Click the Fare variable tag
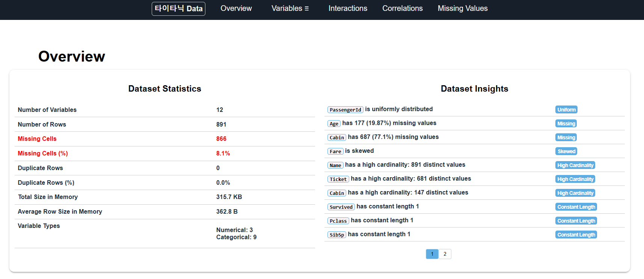 click(x=335, y=151)
